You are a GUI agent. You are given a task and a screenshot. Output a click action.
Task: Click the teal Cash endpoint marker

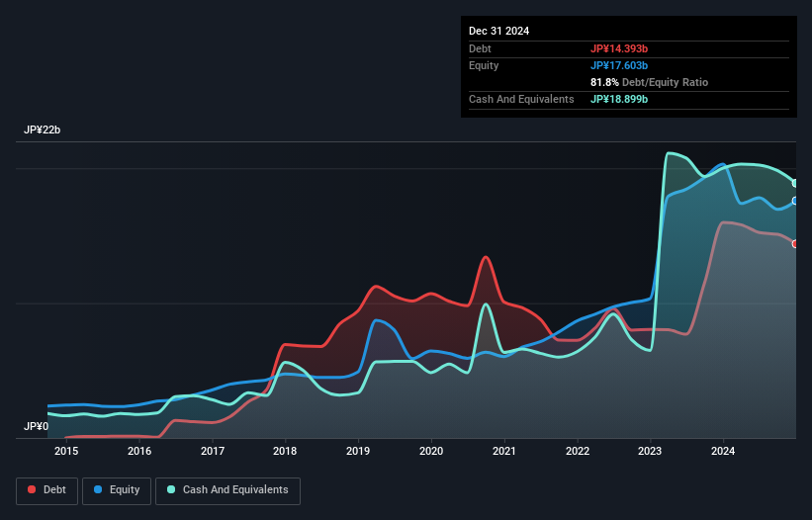tap(795, 183)
